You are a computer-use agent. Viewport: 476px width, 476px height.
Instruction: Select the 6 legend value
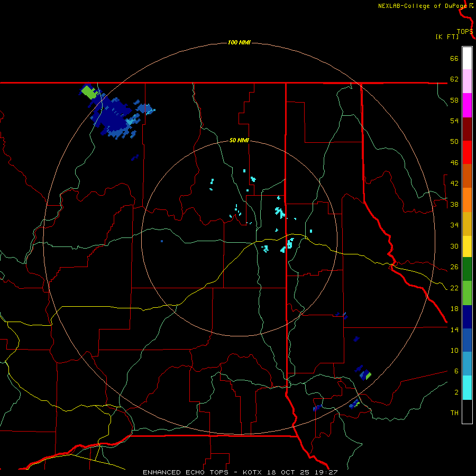[x=456, y=371]
